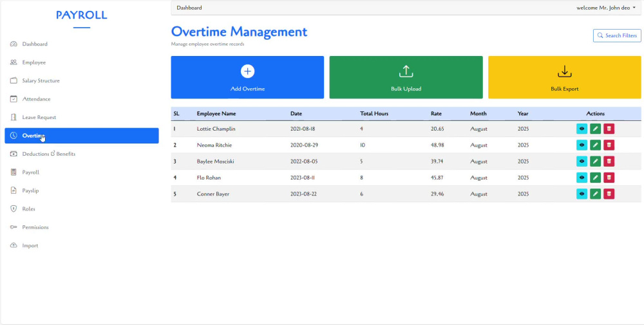Open Attendance in the sidebar
The height and width of the screenshot is (325, 644).
tap(81, 99)
